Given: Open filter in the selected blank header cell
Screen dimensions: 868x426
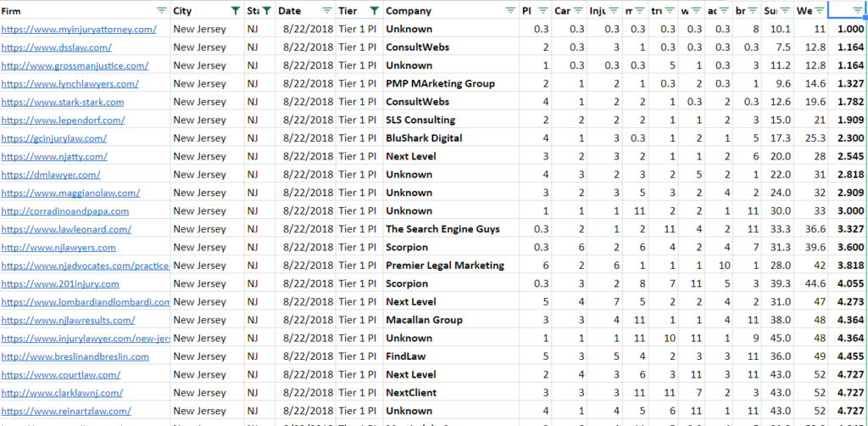Looking at the screenshot, I should (x=856, y=10).
